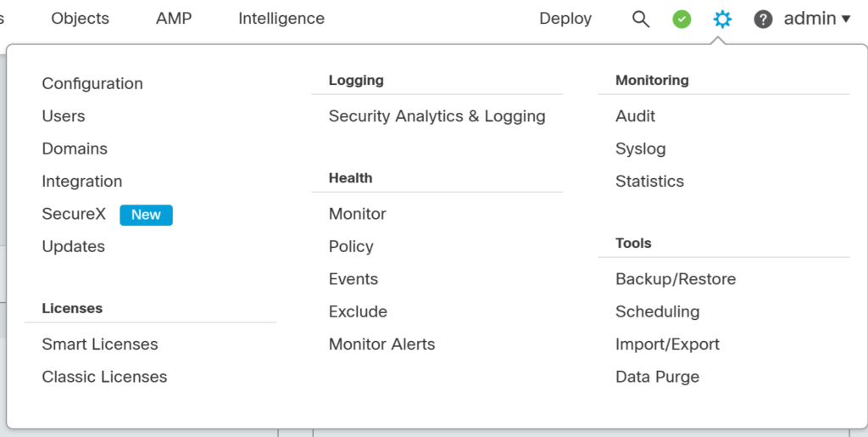View the Health Policy page
Image resolution: width=868 pixels, height=437 pixels.
tap(351, 247)
